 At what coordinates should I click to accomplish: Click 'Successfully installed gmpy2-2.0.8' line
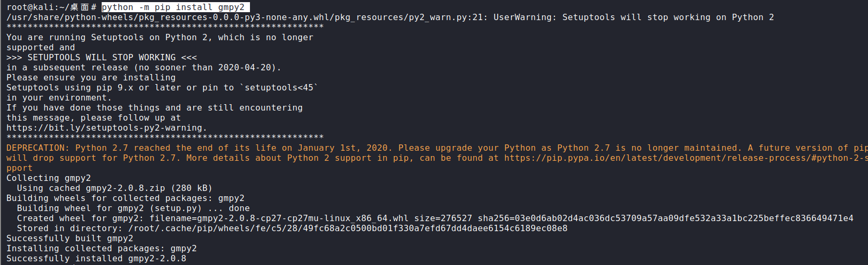pos(96,259)
